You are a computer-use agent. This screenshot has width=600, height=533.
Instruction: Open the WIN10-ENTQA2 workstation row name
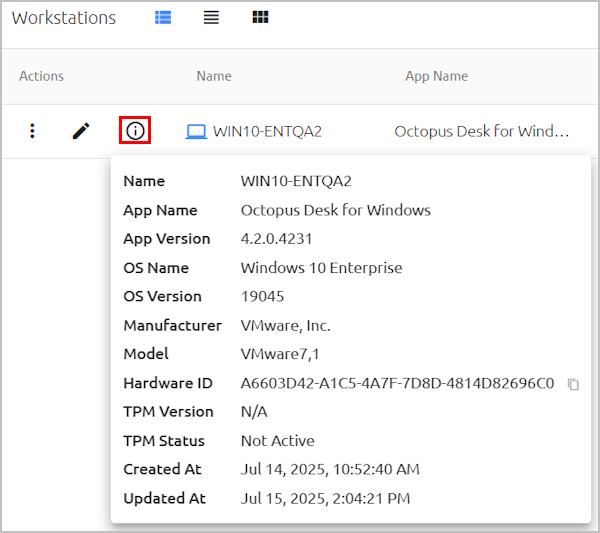[x=267, y=132]
